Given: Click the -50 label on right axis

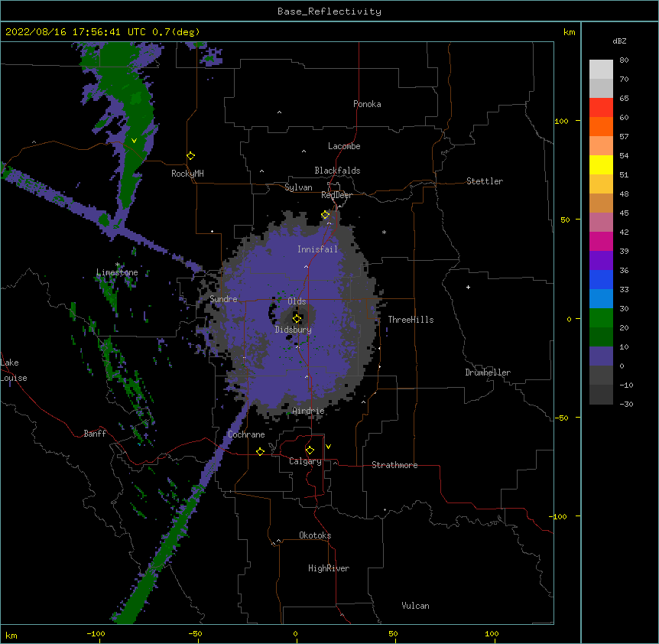Looking at the screenshot, I should (x=561, y=418).
